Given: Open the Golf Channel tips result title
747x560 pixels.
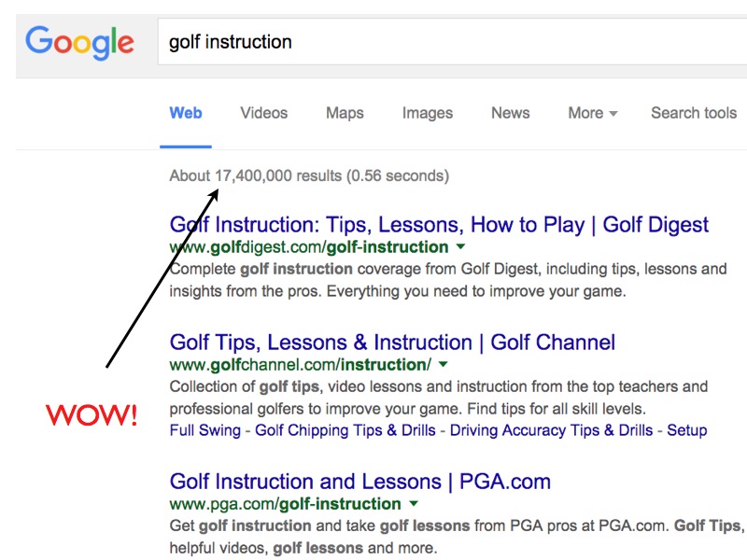Looking at the screenshot, I should [x=392, y=343].
